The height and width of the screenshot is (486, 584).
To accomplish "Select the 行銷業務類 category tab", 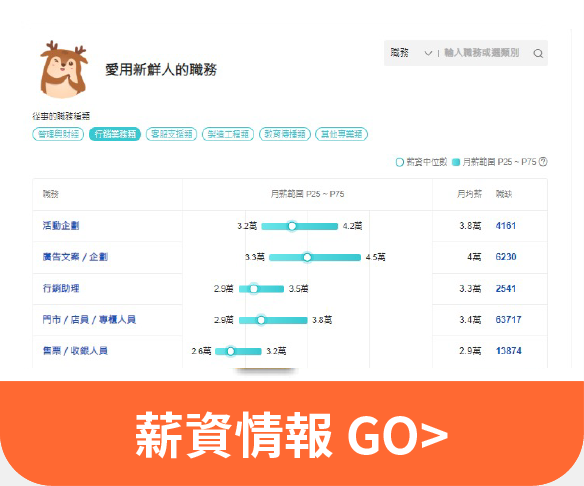I will tap(115, 134).
